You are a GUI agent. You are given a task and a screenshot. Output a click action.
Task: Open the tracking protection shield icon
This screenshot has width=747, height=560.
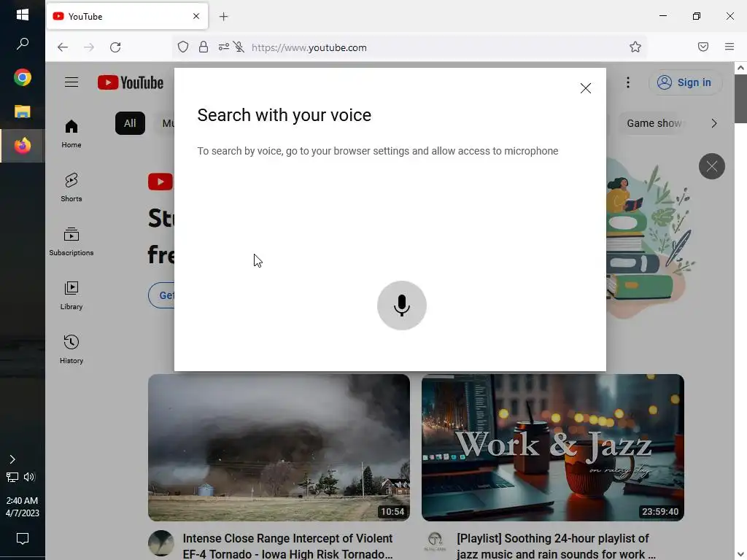click(183, 47)
